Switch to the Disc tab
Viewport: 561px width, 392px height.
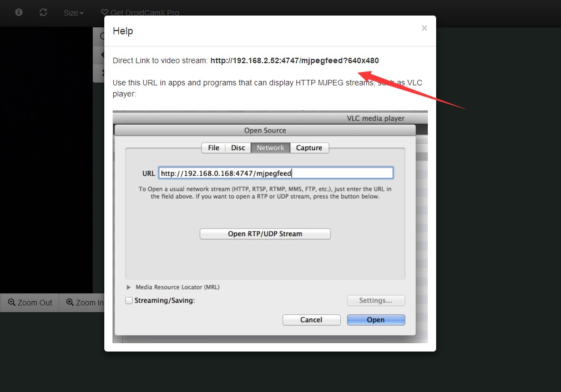pyautogui.click(x=238, y=147)
